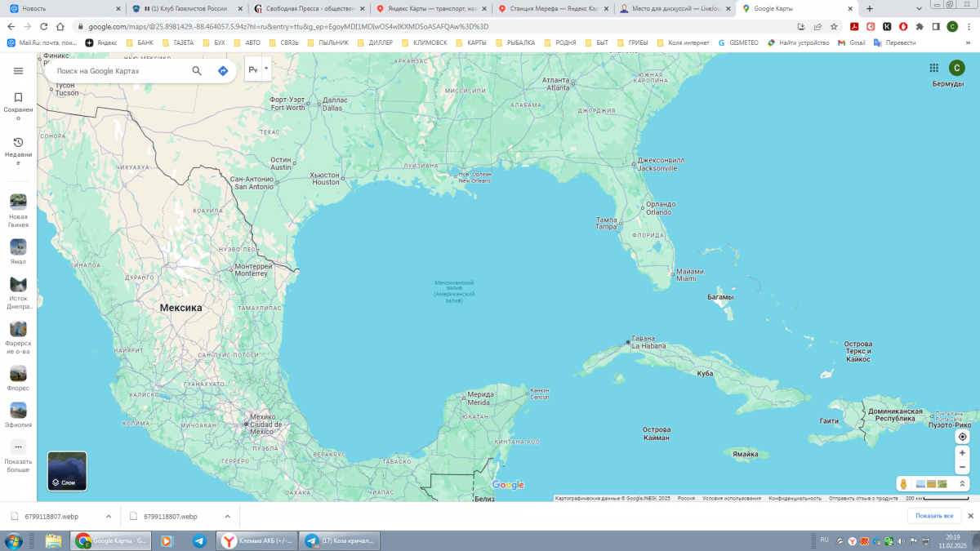Click the magnifier search icon in the search box
Image resolution: width=980 pixels, height=551 pixels.
pyautogui.click(x=197, y=71)
